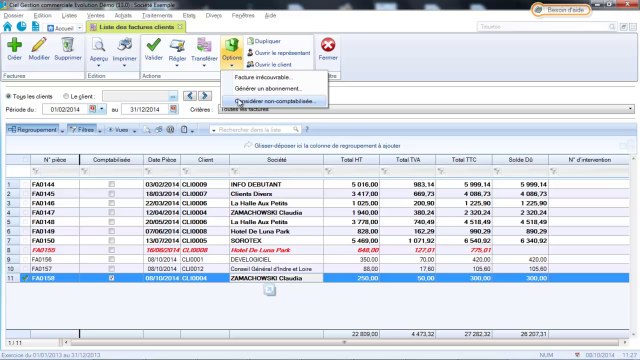This screenshot has height=360, width=640.
Task: Sort by Date Pièce column header
Action: coord(162,160)
